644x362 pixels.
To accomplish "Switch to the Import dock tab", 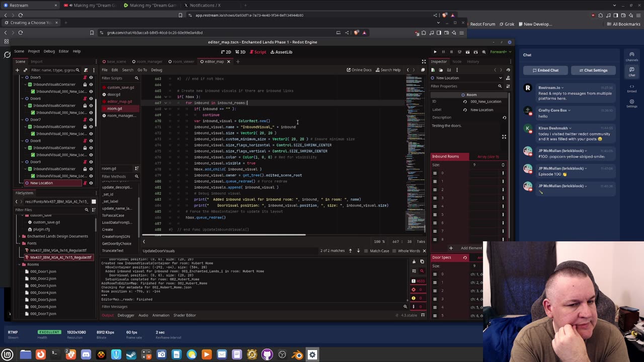I will click(x=37, y=61).
